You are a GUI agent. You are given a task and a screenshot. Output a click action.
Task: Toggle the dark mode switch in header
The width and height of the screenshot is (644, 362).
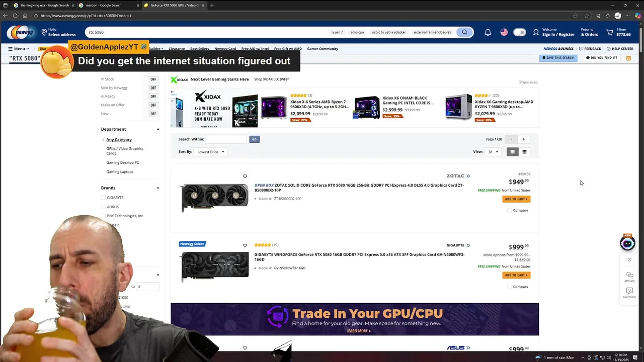point(519,32)
